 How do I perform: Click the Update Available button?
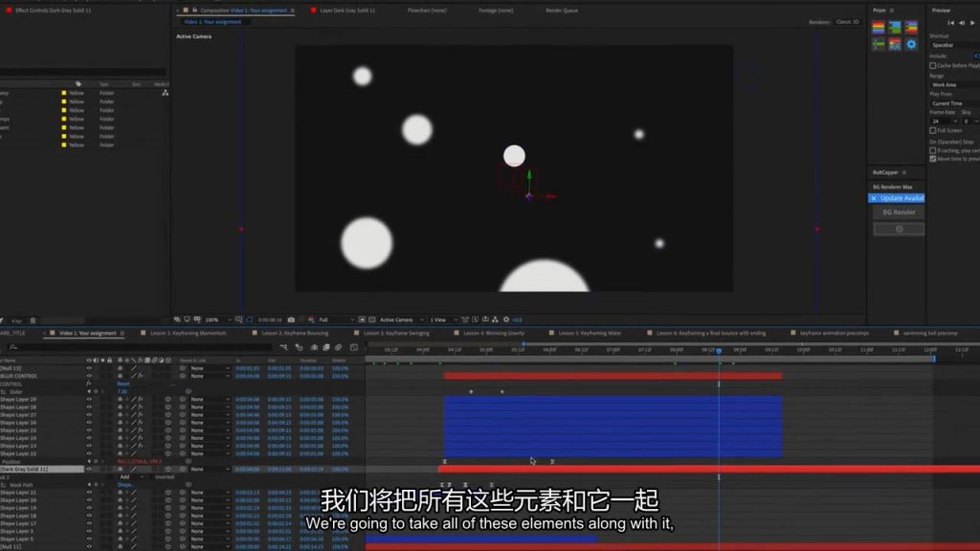tap(902, 199)
